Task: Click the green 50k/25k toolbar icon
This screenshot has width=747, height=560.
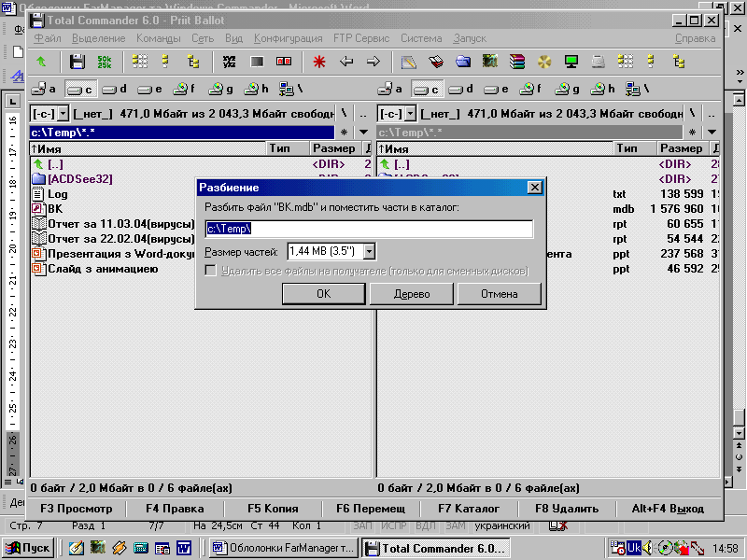Action: [x=105, y=62]
